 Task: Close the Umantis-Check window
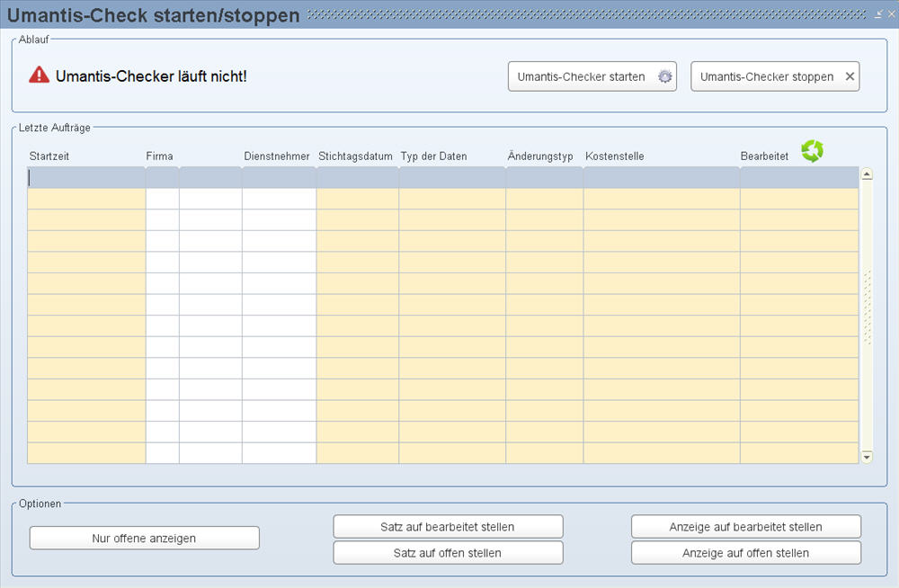892,13
